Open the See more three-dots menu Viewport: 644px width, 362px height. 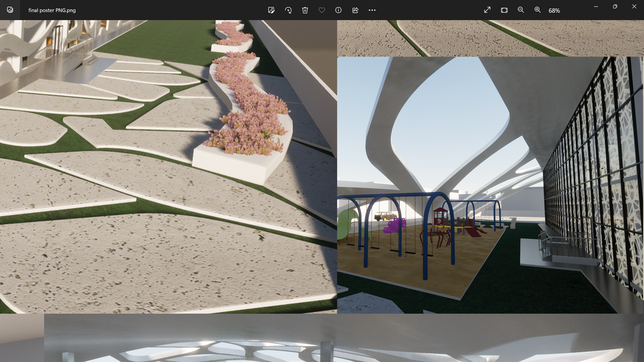372,10
